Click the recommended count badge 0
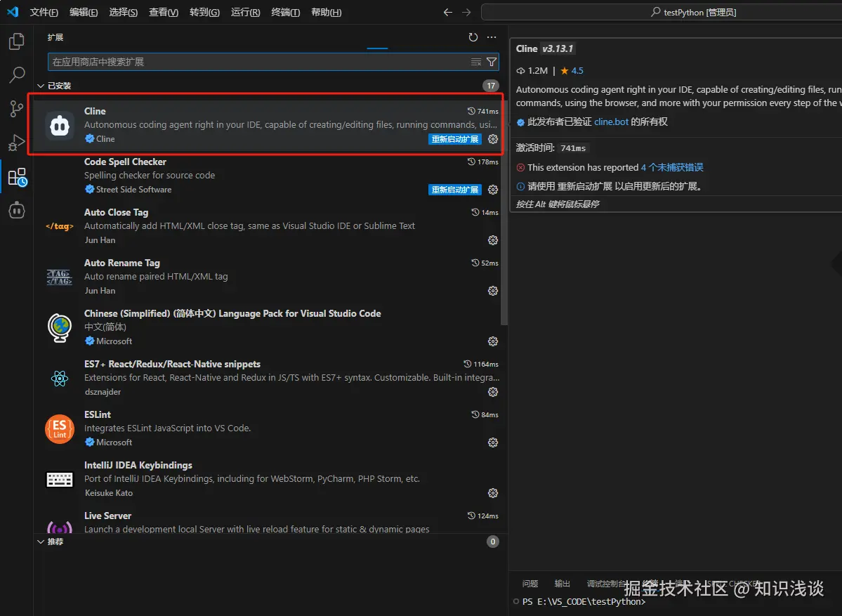 (x=493, y=542)
